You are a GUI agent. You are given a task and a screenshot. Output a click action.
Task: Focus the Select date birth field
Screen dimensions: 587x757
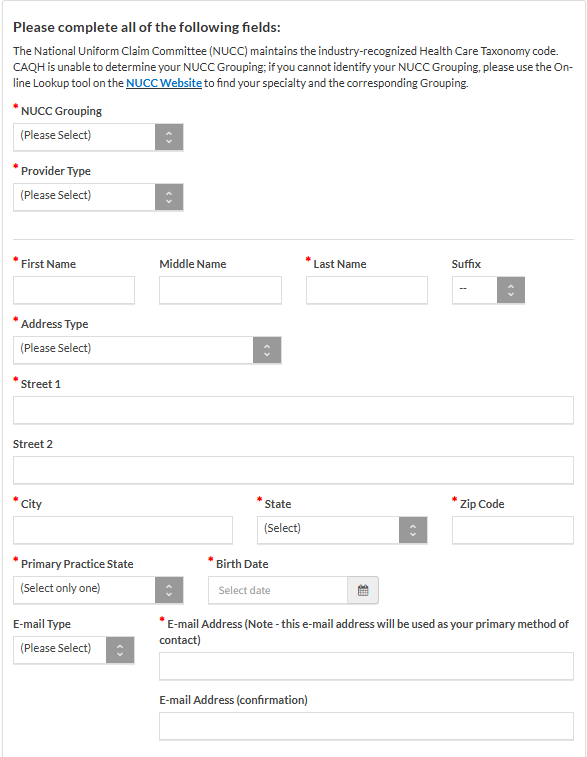coord(278,590)
